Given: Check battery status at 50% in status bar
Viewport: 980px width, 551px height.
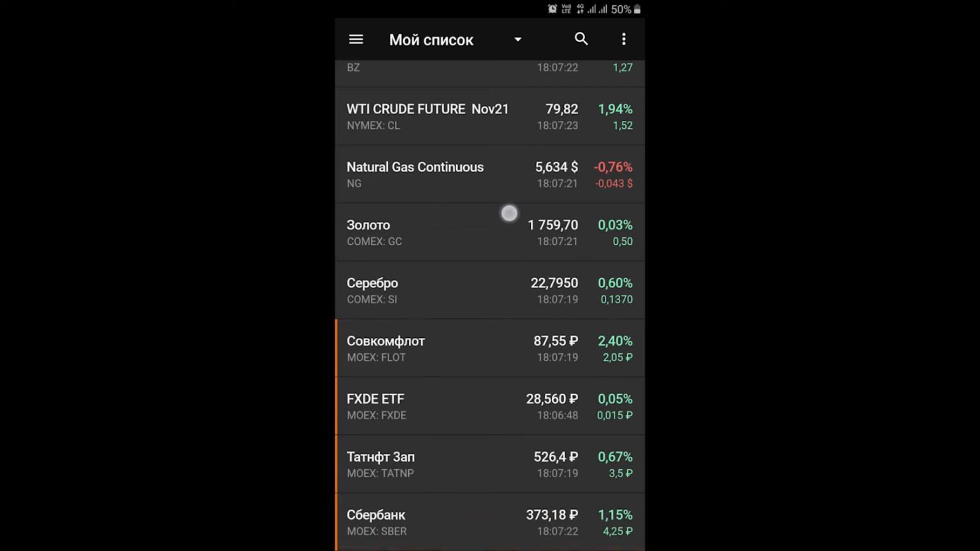Looking at the screenshot, I should [620, 9].
